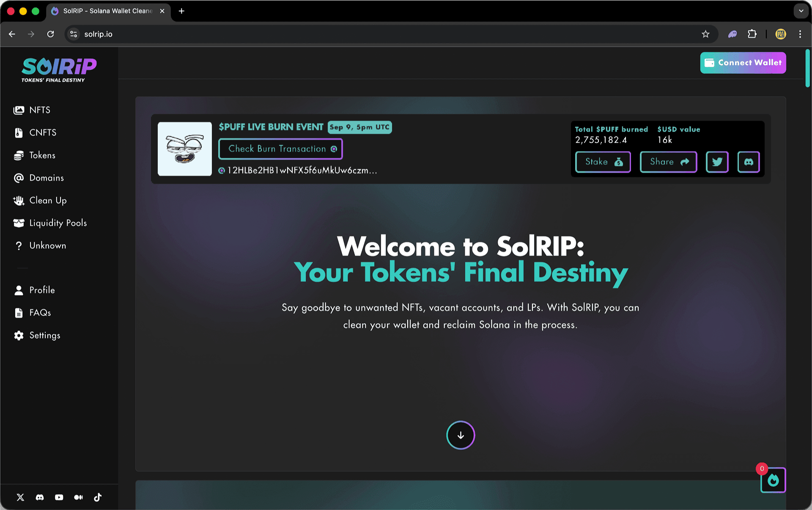The width and height of the screenshot is (812, 510).
Task: Click the Discord button in burn banner
Action: click(749, 162)
